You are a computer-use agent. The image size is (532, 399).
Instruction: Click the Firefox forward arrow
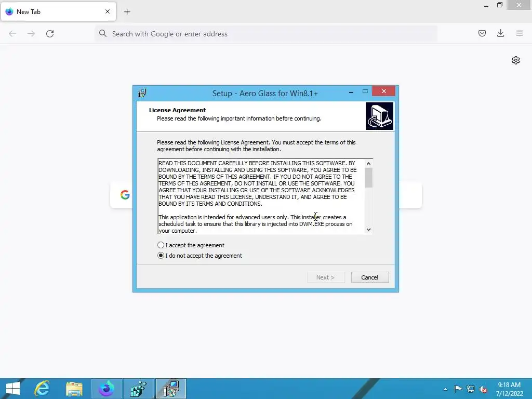pos(31,34)
